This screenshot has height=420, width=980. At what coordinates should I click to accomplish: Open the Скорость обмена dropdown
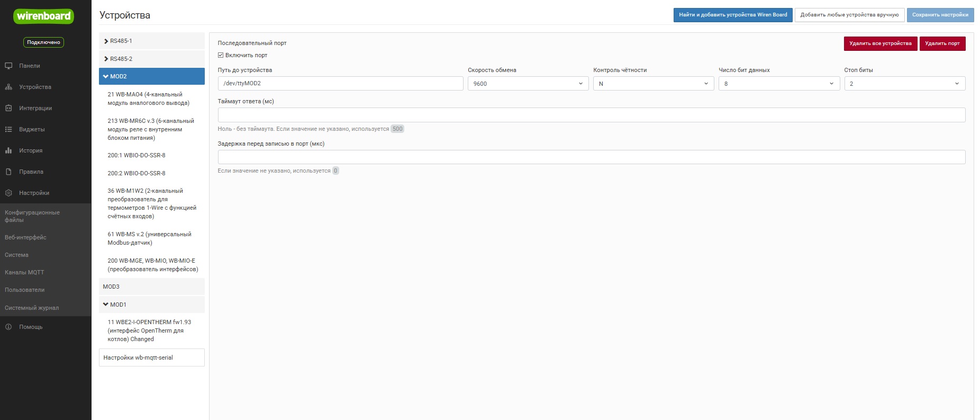coord(528,84)
